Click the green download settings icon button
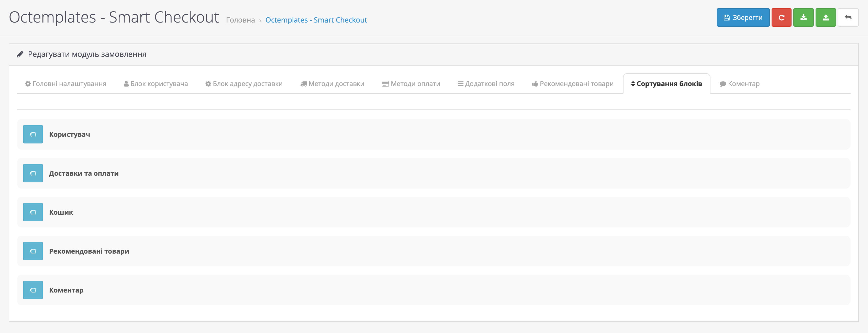 [x=803, y=17]
